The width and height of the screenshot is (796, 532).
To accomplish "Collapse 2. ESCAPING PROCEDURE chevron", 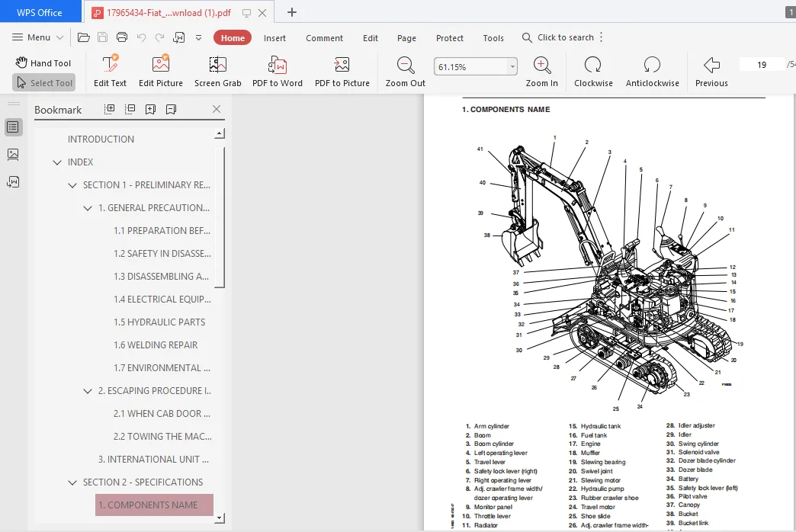I will (88, 391).
